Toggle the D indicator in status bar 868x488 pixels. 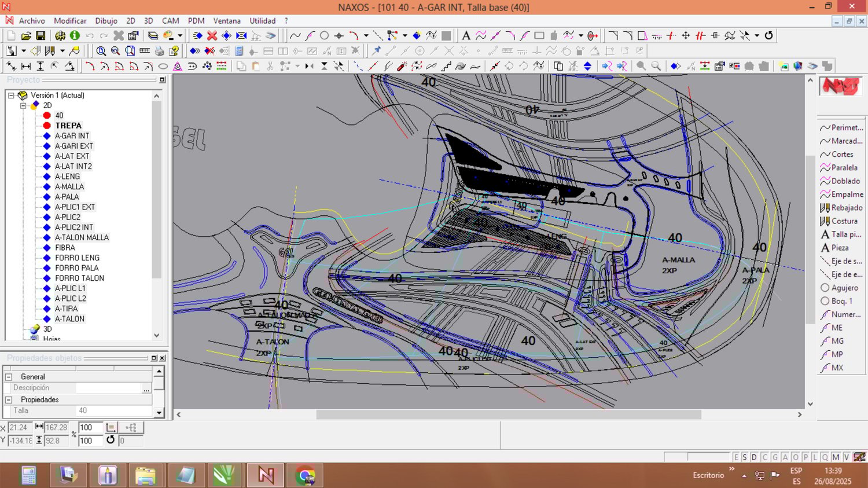coord(754,457)
